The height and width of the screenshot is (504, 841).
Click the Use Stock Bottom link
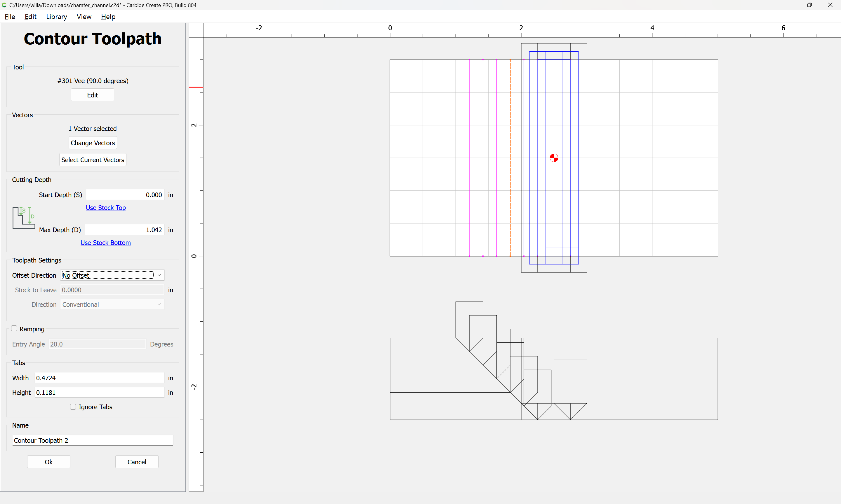coord(105,243)
